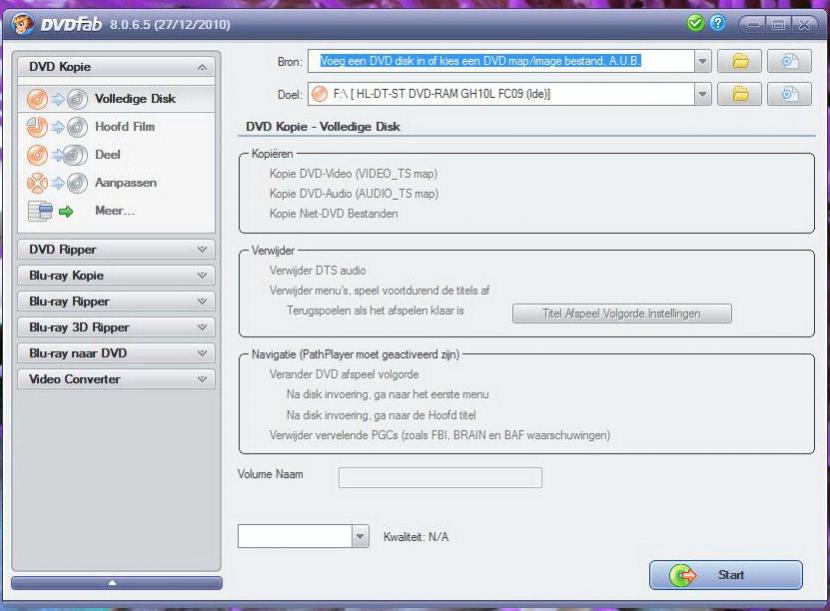Click the Start button
Viewport: 830px width, 611px height.
pyautogui.click(x=726, y=575)
